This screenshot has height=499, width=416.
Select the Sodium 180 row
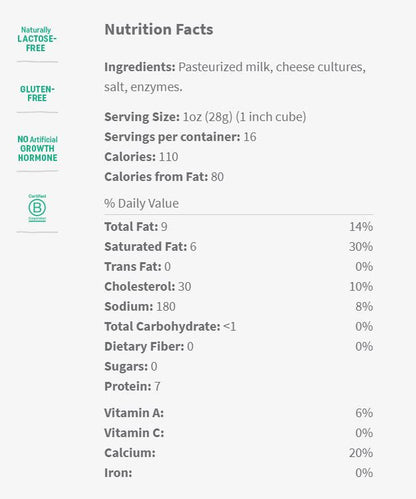tap(239, 307)
